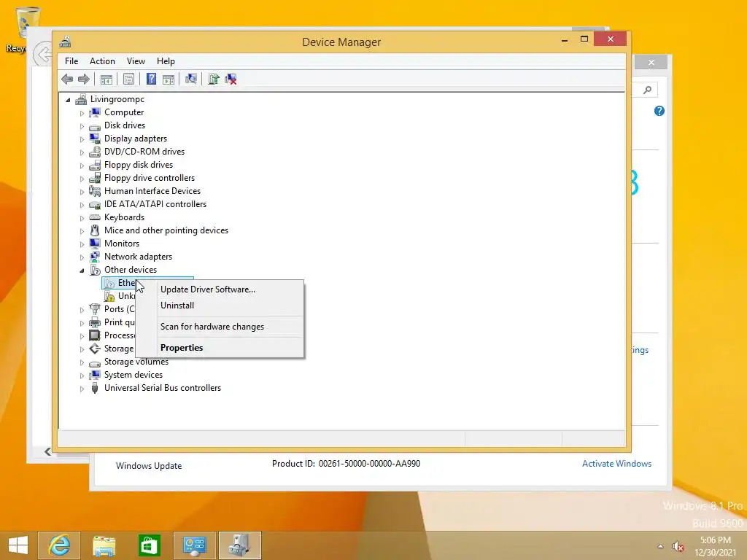Click the muted volume tray icon
747x560 pixels.
[678, 546]
